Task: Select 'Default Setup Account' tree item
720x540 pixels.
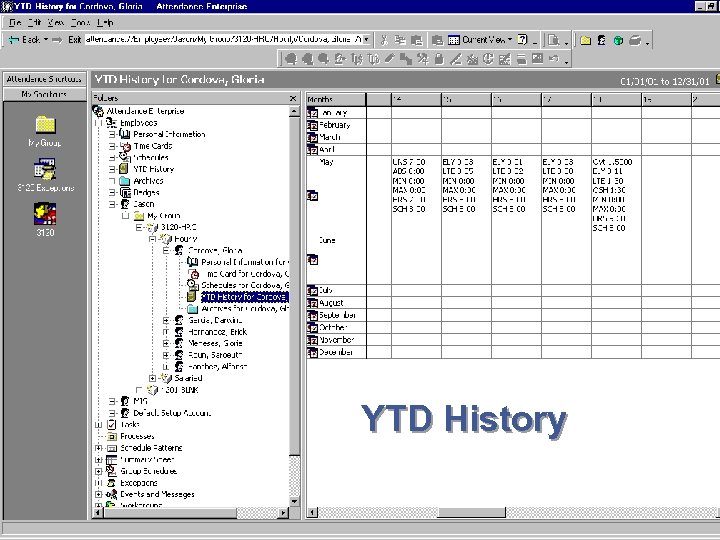Action: pyautogui.click(x=172, y=413)
